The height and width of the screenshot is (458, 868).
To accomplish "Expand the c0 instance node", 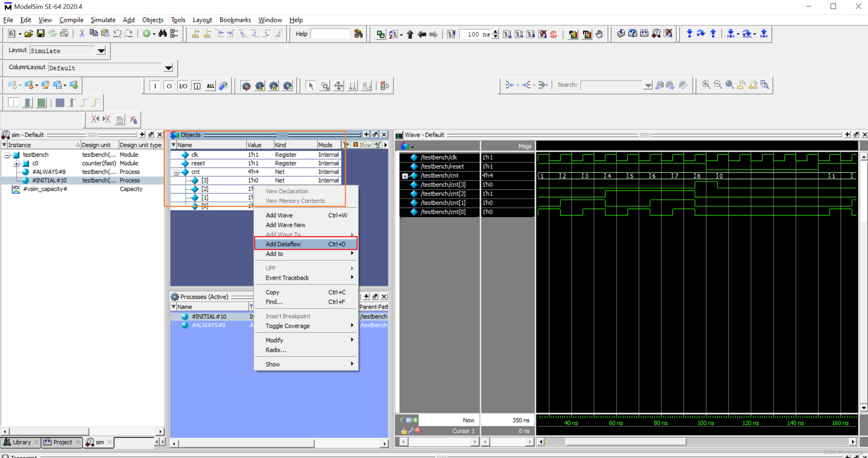I will pos(16,163).
